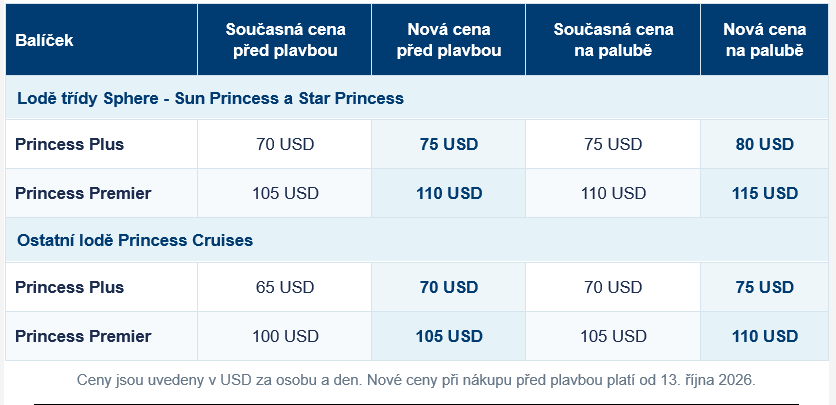The height and width of the screenshot is (405, 836).
Task: Click the Ostatní lodě Princess Cruises heading
Action: coord(135,240)
